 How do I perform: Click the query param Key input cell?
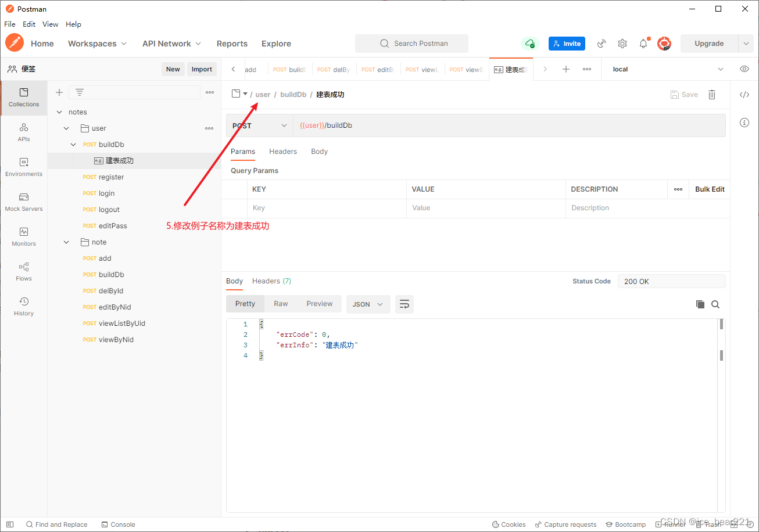pos(327,208)
